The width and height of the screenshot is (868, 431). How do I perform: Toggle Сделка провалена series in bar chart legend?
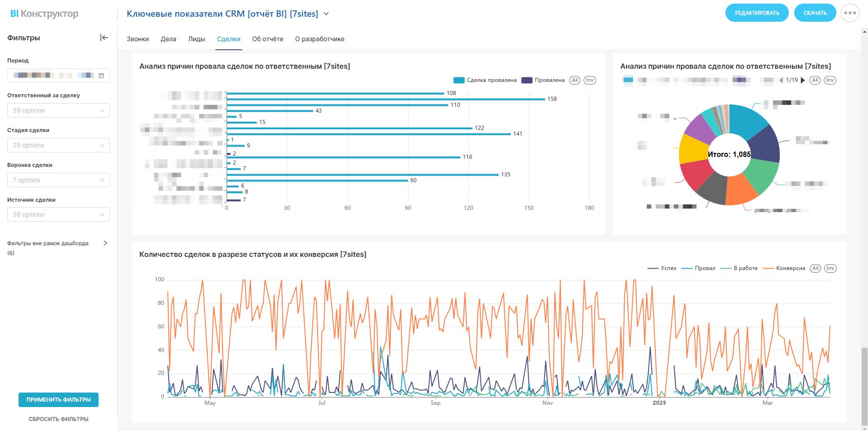point(485,80)
